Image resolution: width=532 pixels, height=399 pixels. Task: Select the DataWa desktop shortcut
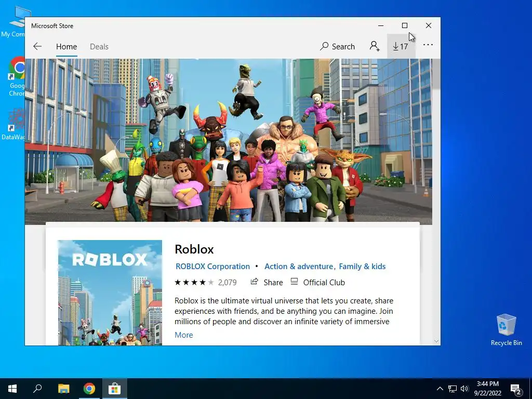pos(14,124)
